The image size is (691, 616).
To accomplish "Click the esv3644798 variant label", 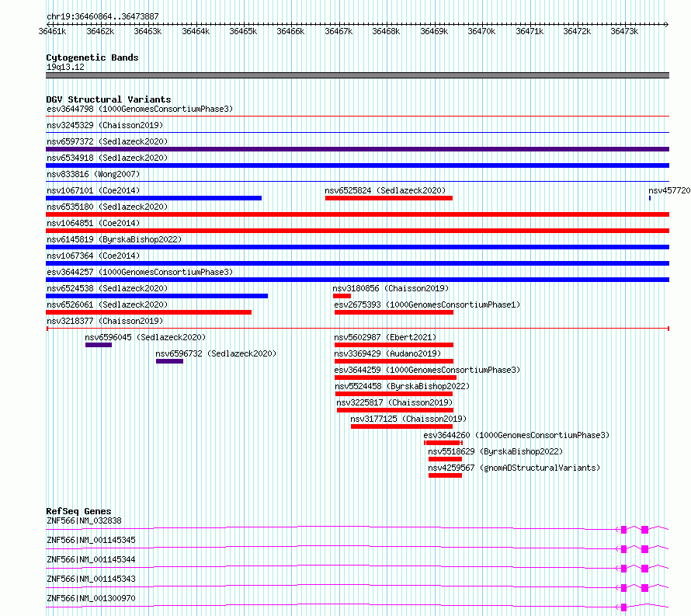I will [x=140, y=109].
